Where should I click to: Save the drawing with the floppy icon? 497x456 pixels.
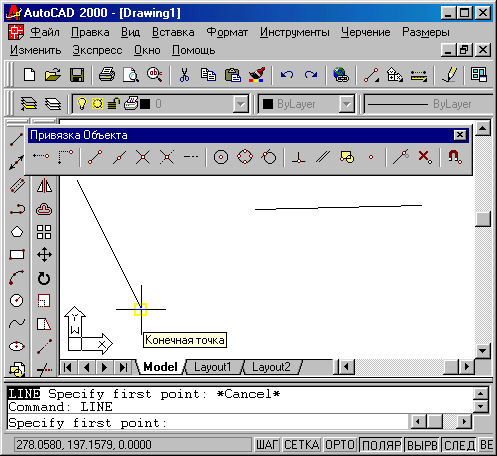coord(77,75)
